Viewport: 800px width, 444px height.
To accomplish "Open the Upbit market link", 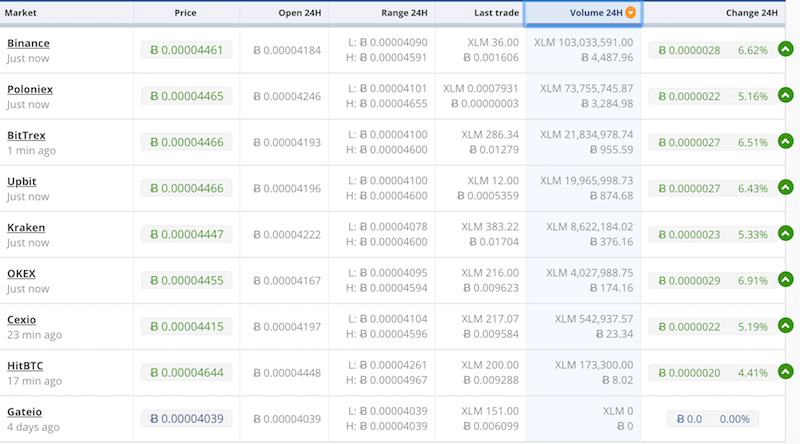I will [x=21, y=182].
